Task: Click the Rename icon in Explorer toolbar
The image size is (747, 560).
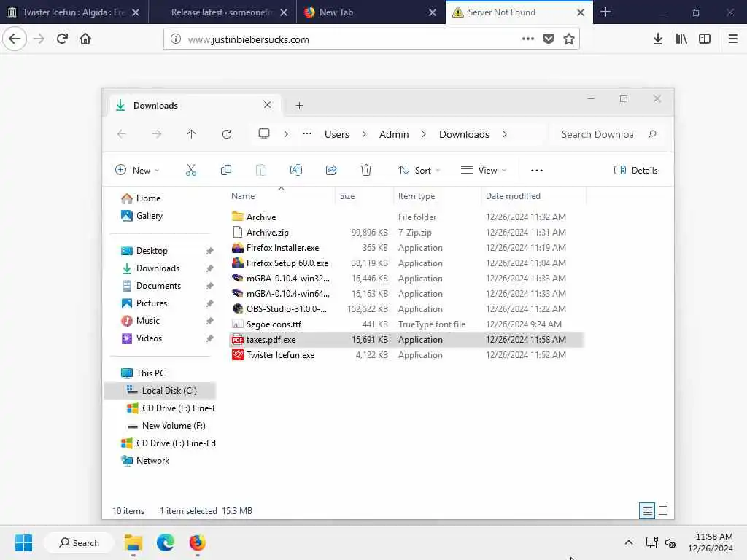Action: pyautogui.click(x=296, y=170)
